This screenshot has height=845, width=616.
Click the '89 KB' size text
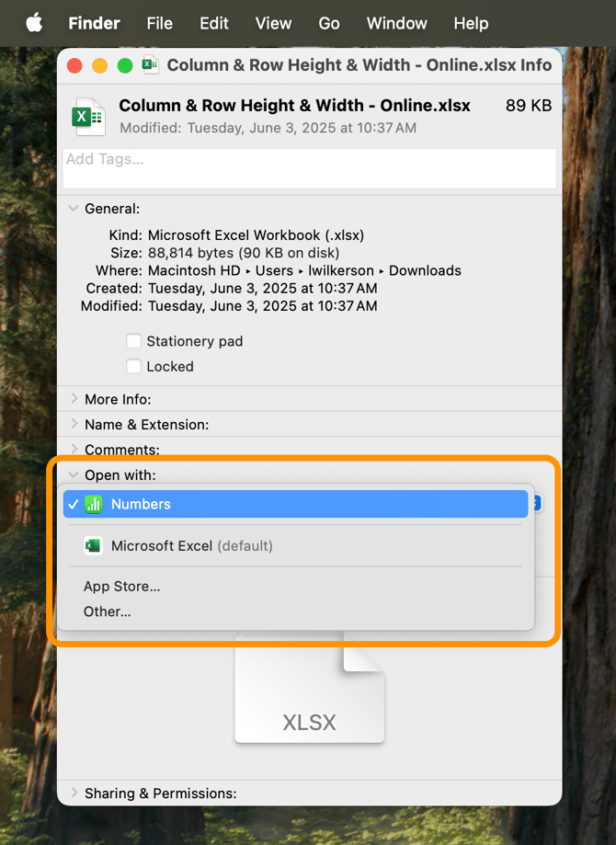pyautogui.click(x=528, y=106)
